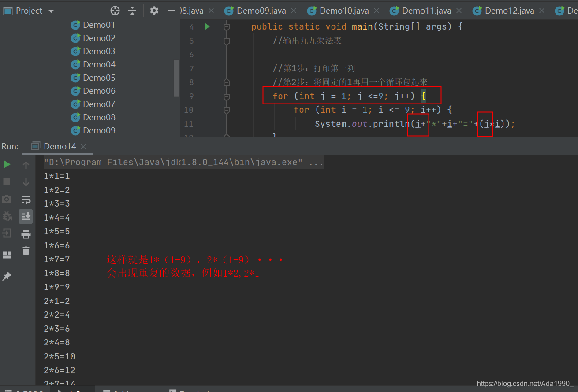Switch to the Demo11.java editor tab
Screen dimensions: 578x392
426,11
